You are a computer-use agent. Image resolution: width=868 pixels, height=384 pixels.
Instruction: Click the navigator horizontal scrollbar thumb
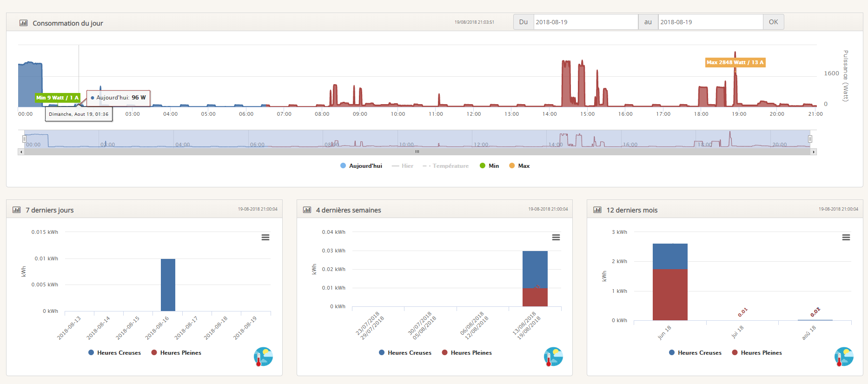[417, 152]
